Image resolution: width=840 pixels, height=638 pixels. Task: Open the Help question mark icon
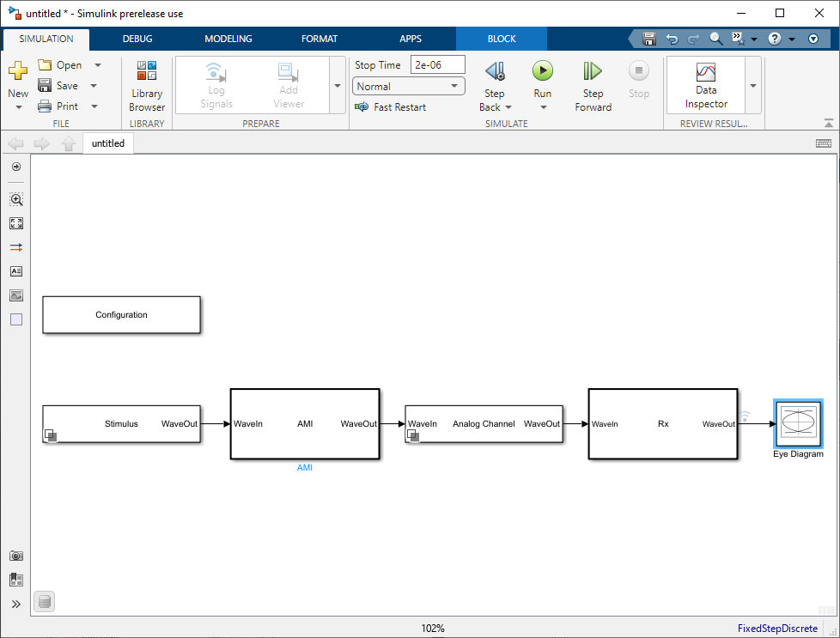[x=775, y=39]
